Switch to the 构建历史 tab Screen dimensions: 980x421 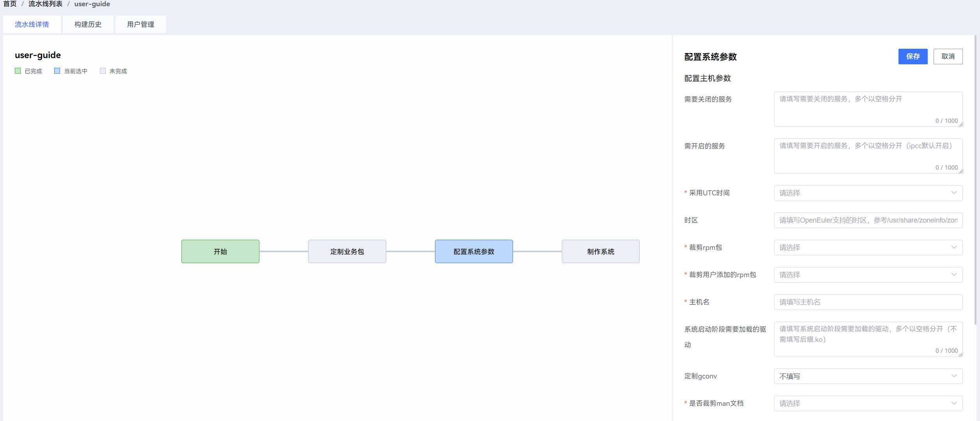tap(88, 25)
